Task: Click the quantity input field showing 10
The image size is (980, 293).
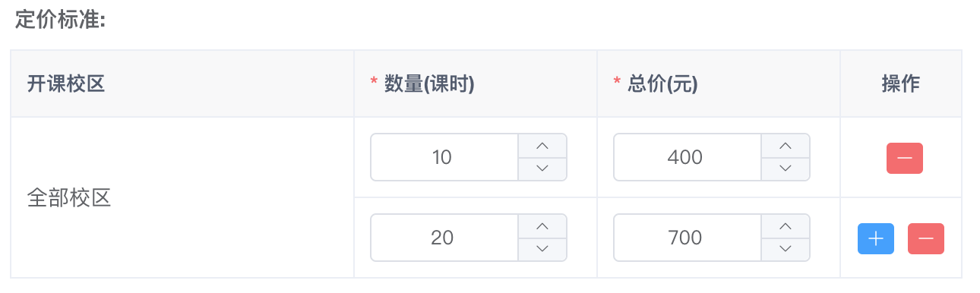Action: (444, 157)
